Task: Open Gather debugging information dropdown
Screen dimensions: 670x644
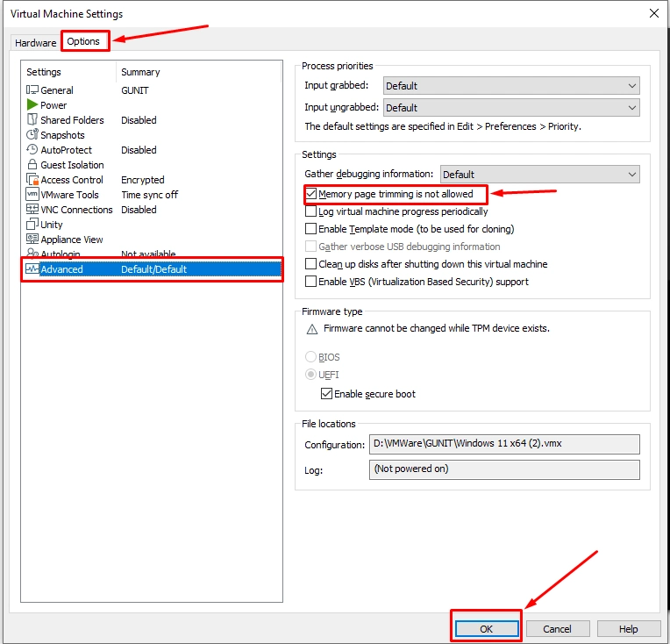Action: point(540,175)
